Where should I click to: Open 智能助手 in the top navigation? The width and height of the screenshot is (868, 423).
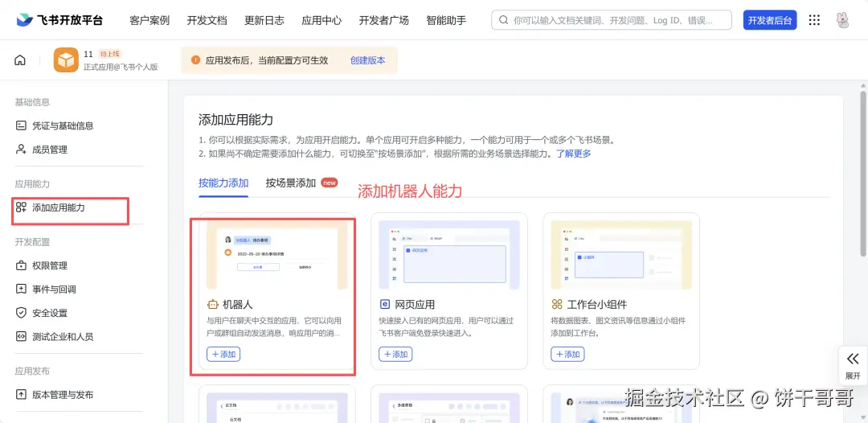coord(446,20)
